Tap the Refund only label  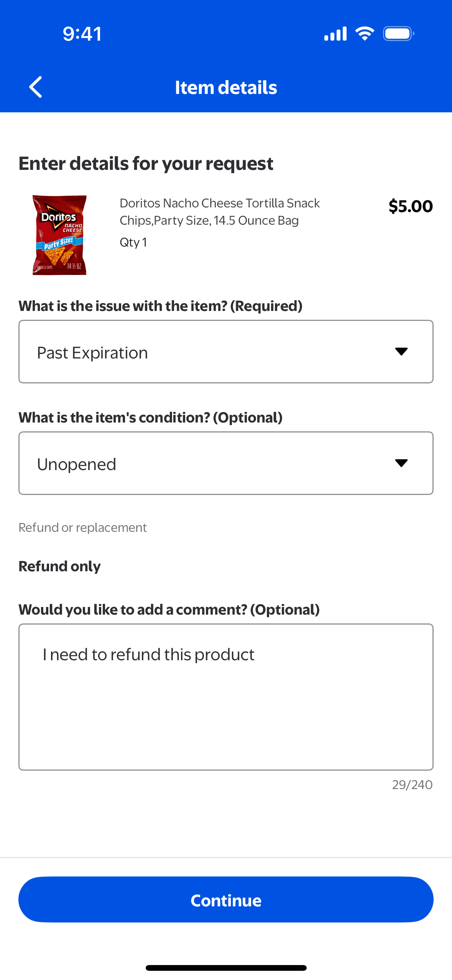[60, 566]
